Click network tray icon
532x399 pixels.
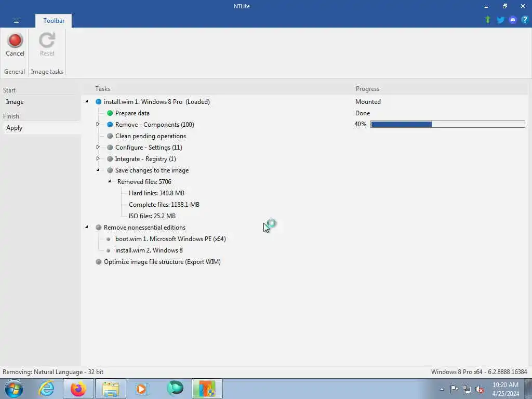467,389
